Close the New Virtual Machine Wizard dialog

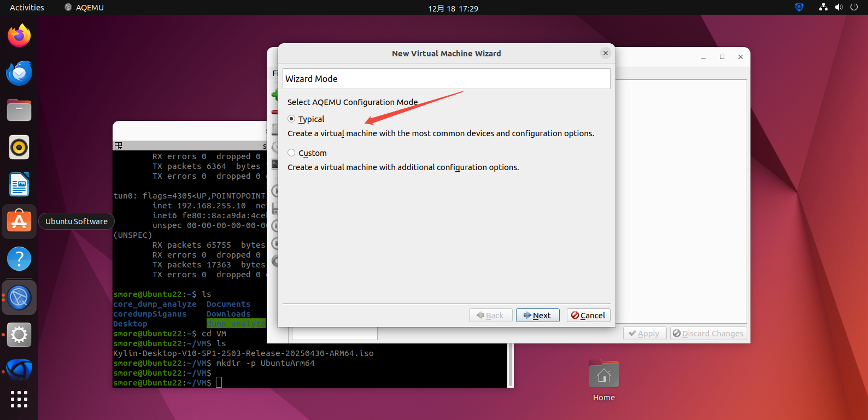[605, 53]
